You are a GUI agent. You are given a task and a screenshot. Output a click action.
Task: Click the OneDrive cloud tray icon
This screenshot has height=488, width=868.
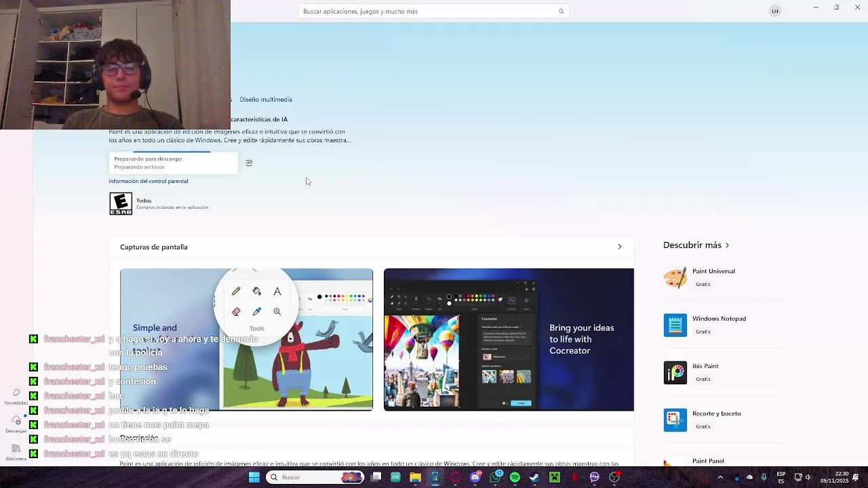coord(749,477)
